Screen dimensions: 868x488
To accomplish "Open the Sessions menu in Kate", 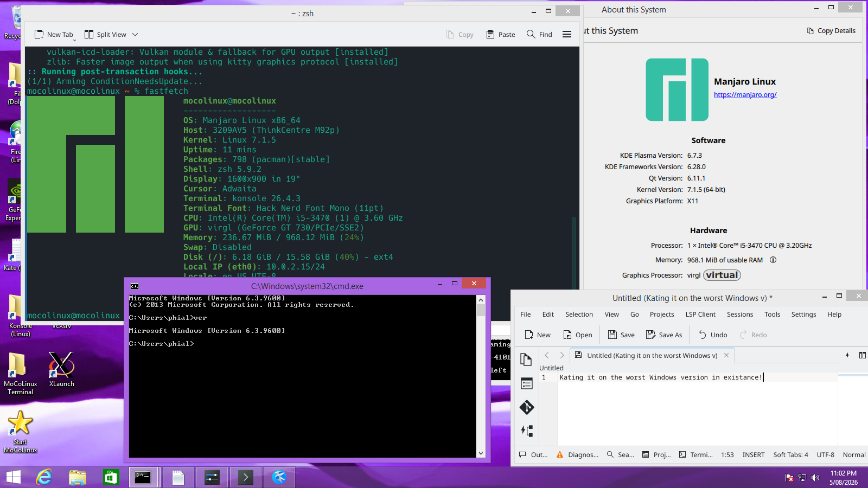I will tap(740, 314).
